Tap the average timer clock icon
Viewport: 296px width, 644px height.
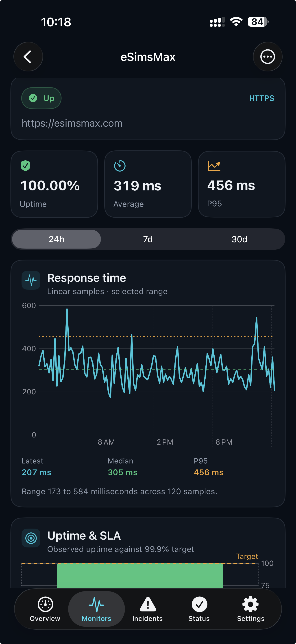tap(120, 166)
